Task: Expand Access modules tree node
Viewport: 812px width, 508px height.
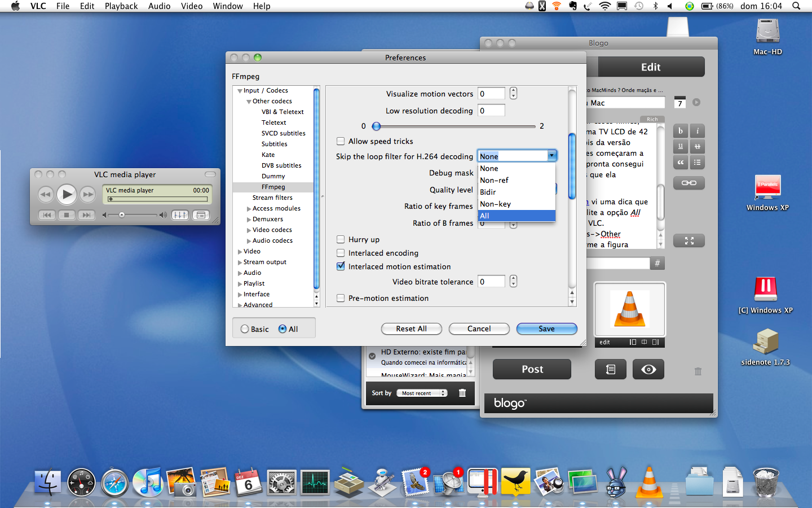Action: tap(249, 209)
